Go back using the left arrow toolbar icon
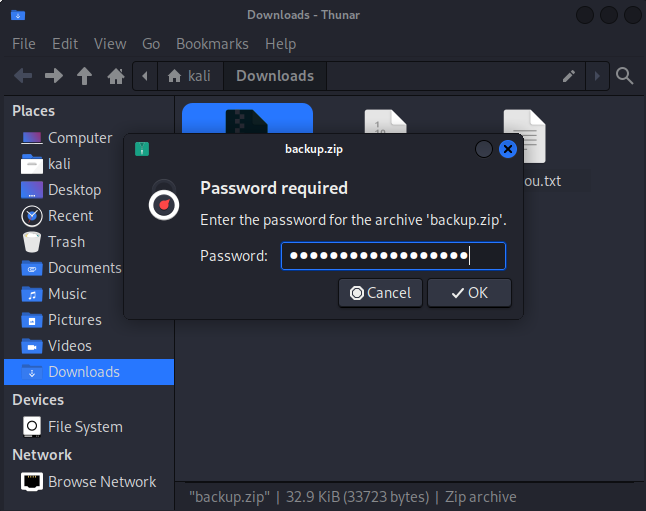The width and height of the screenshot is (646, 511). (x=23, y=76)
